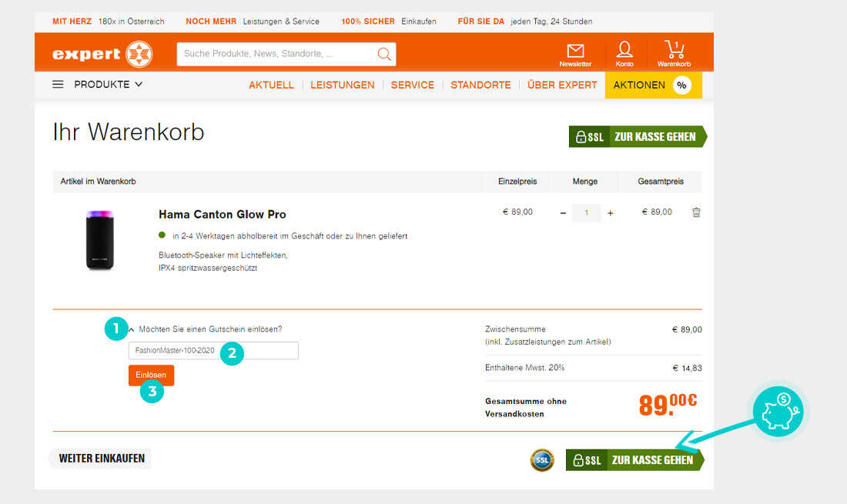Click the piggy bank savings icon
The image size is (847, 504).
pos(778,412)
